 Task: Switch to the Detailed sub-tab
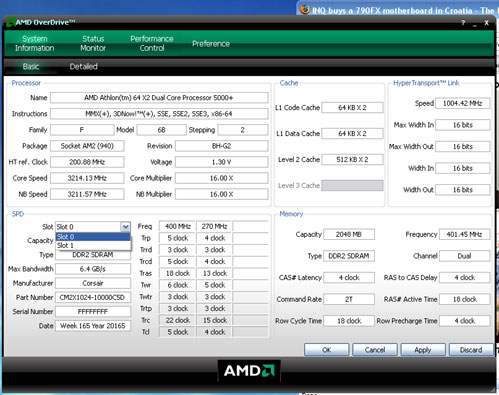click(83, 66)
